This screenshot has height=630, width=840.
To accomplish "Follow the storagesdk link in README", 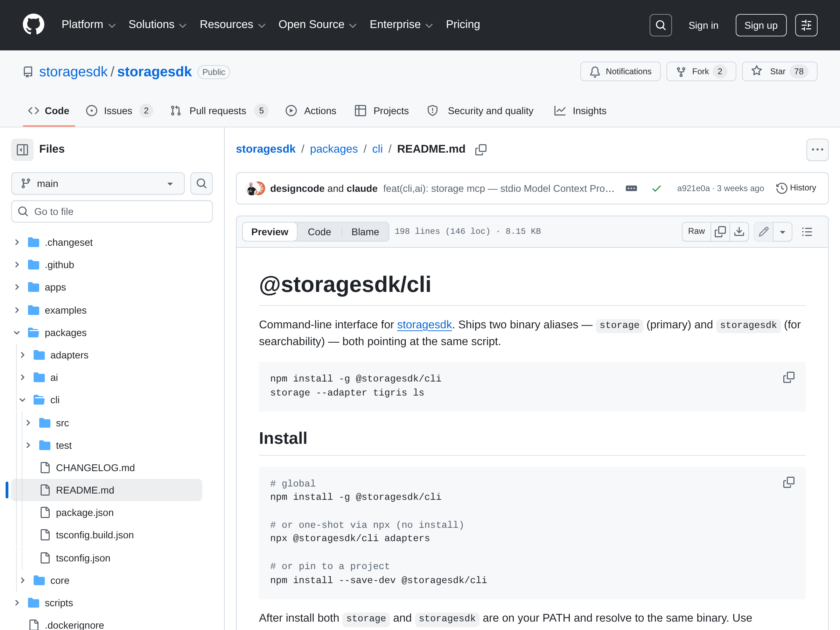I will tap(424, 325).
